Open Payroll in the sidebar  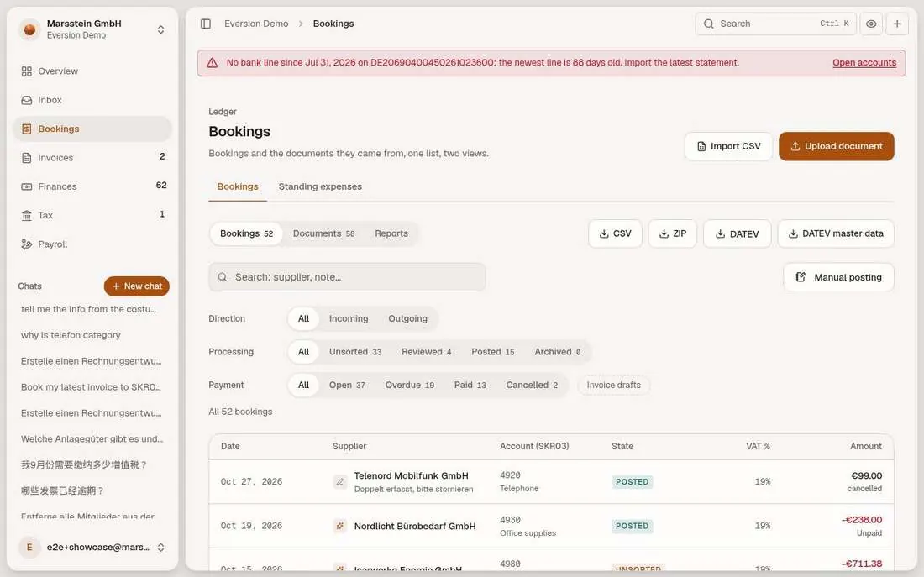pyautogui.click(x=92, y=244)
